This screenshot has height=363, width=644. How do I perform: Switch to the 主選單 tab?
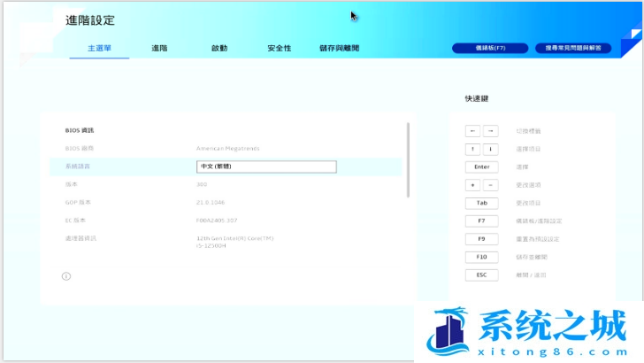[x=99, y=48]
